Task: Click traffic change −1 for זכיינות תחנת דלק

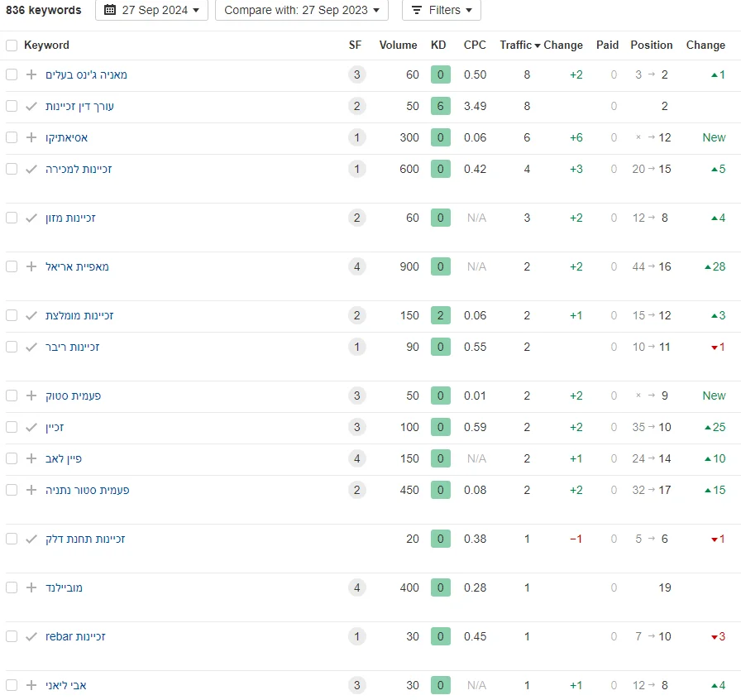Action: pyautogui.click(x=576, y=539)
